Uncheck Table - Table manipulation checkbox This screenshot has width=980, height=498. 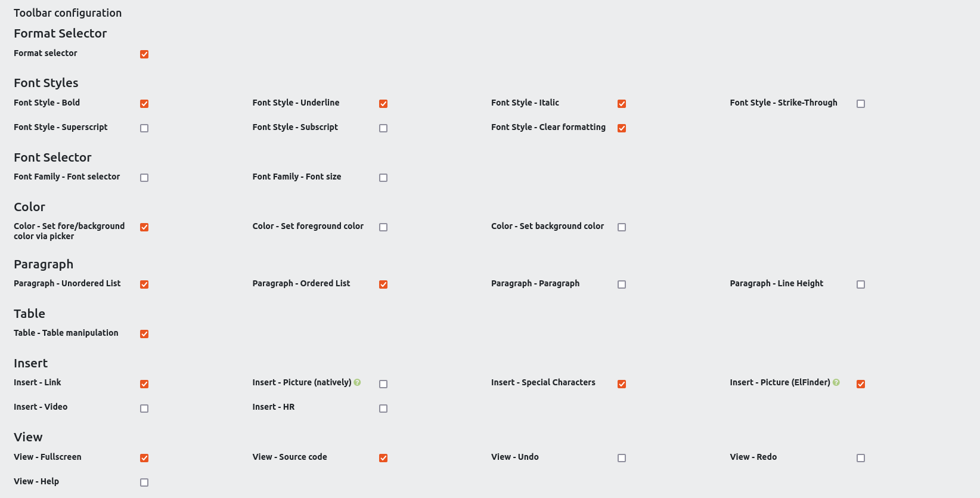(144, 334)
